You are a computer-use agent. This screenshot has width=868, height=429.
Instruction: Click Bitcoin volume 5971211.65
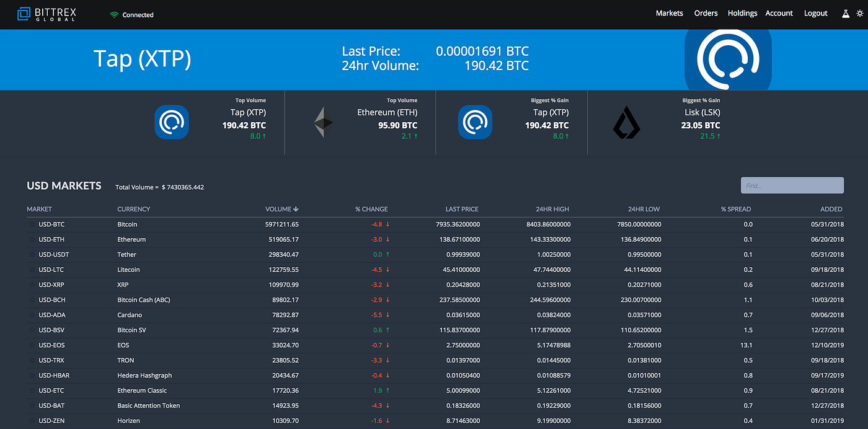[x=282, y=224]
